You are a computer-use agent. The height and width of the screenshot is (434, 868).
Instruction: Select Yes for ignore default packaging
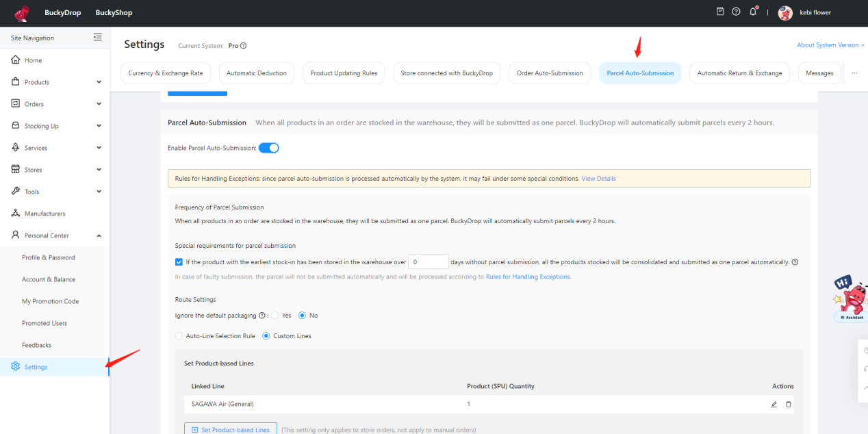point(275,316)
